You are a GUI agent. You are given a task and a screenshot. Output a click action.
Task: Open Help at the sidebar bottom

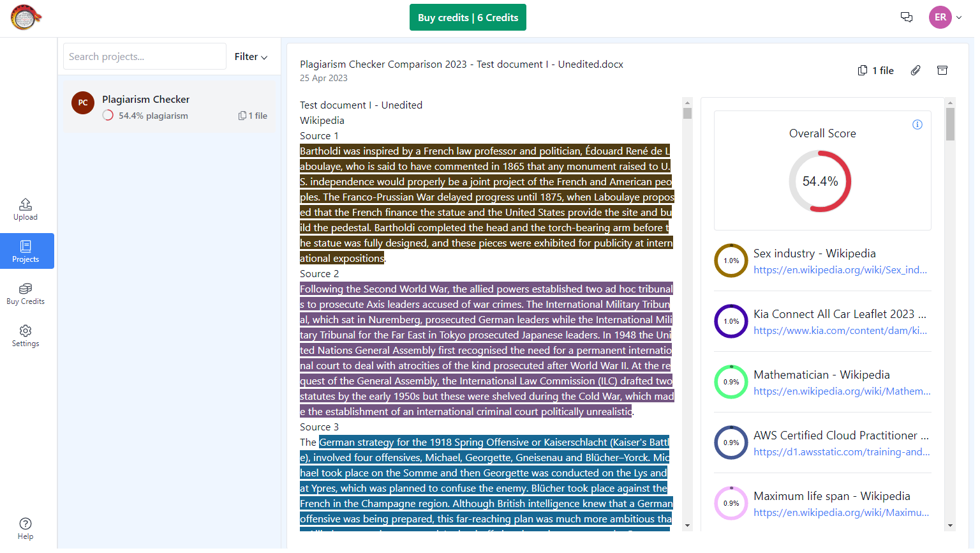pos(26,529)
